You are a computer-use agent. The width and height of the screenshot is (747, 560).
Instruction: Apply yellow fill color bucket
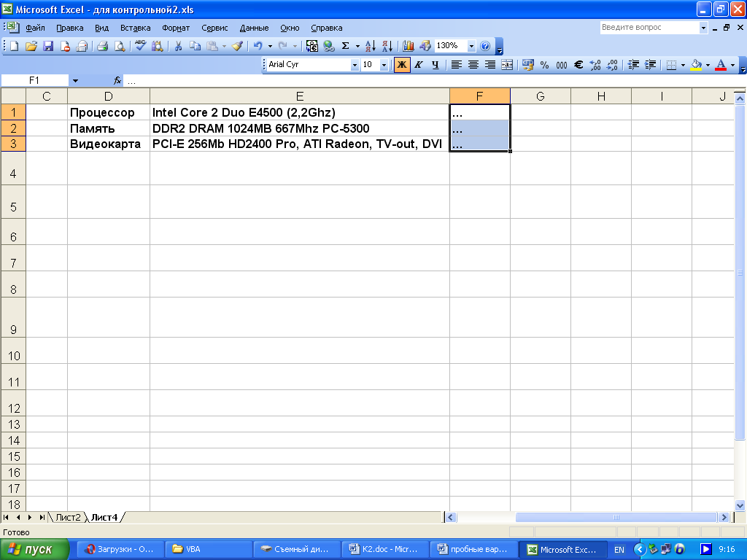click(x=696, y=65)
